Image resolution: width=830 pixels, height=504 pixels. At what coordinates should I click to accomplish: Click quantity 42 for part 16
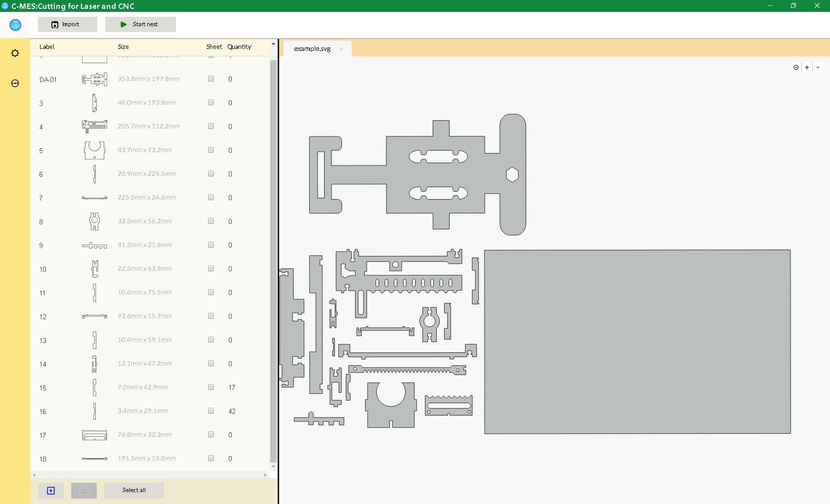click(232, 411)
